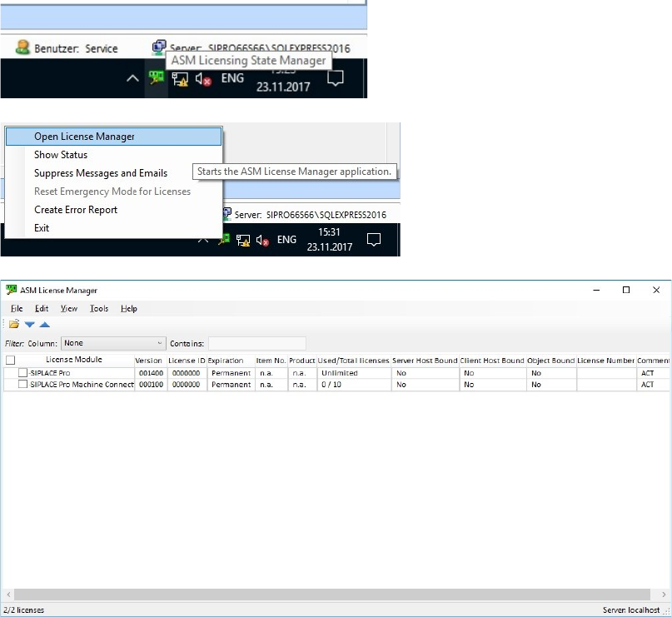Open the Edit menu
This screenshot has width=672, height=617.
click(x=42, y=308)
